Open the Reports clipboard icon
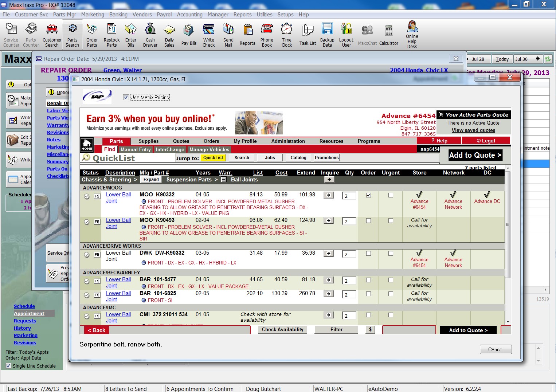Screen dimensions: 556x392 247,35
